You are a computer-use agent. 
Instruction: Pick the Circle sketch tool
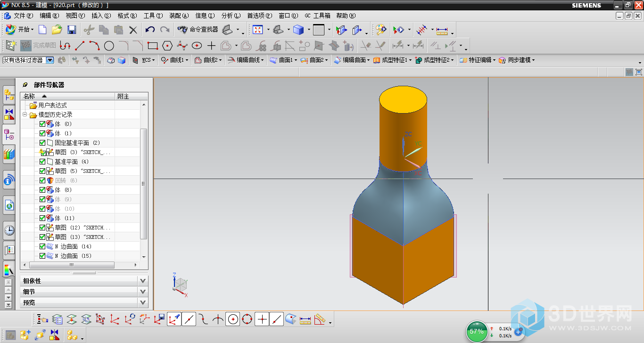pos(109,46)
